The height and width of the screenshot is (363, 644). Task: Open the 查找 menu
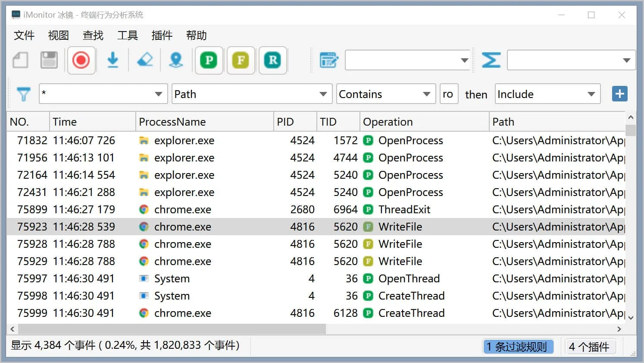click(92, 35)
